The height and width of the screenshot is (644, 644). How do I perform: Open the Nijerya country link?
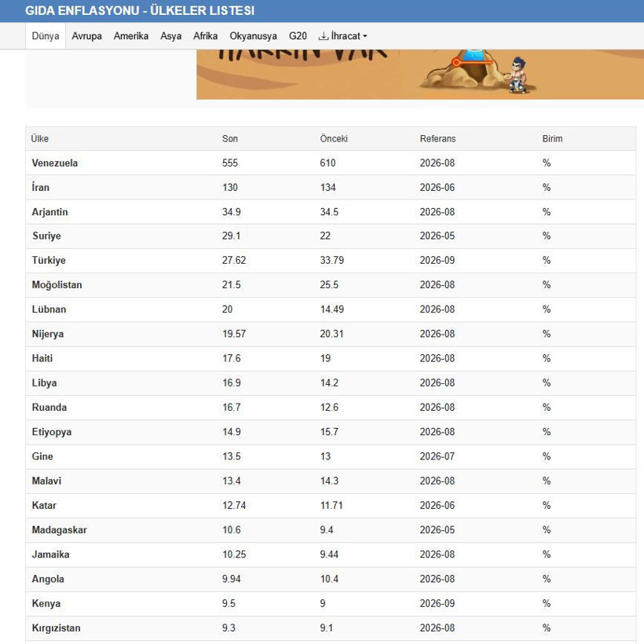48,334
